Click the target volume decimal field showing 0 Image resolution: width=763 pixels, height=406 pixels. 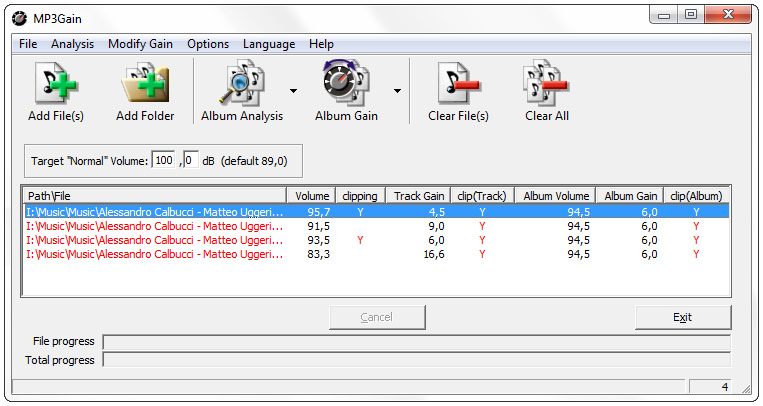click(x=190, y=160)
